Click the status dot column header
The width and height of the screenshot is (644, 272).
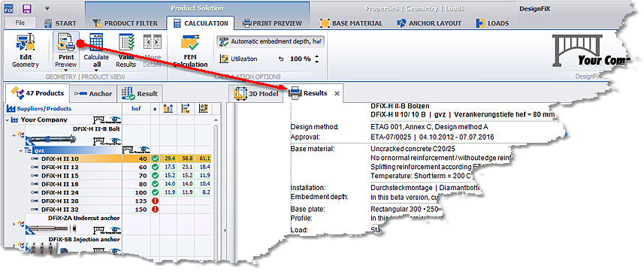[x=155, y=109]
